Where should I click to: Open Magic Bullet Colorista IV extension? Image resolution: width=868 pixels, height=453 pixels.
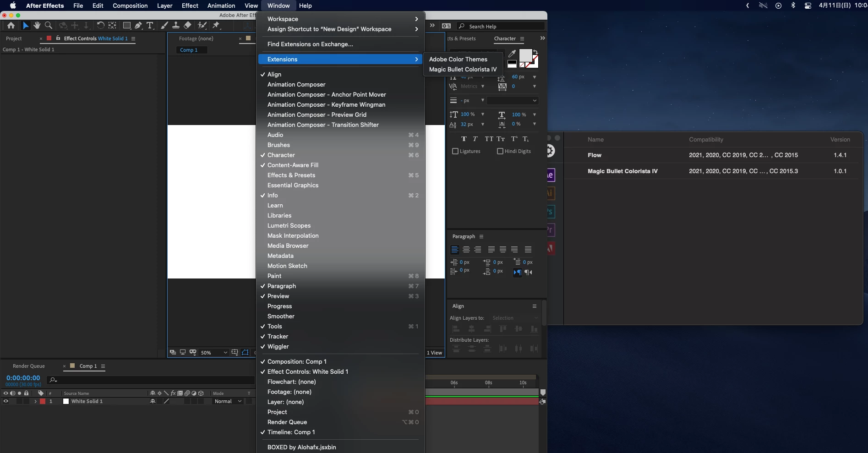pos(463,69)
